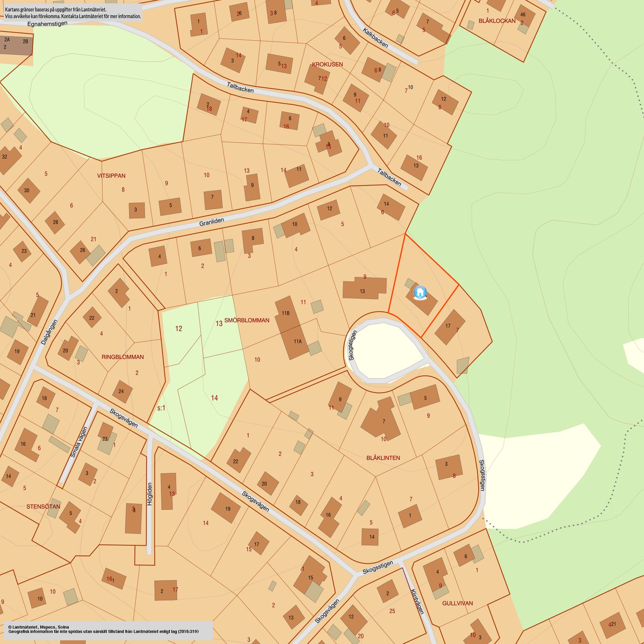Select the BLÅKLINTEN block label

[383, 458]
